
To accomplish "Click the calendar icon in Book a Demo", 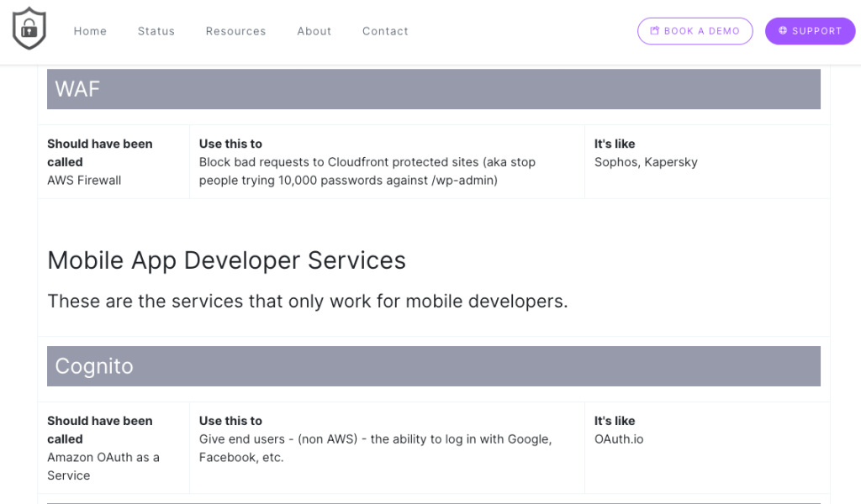I will click(655, 31).
